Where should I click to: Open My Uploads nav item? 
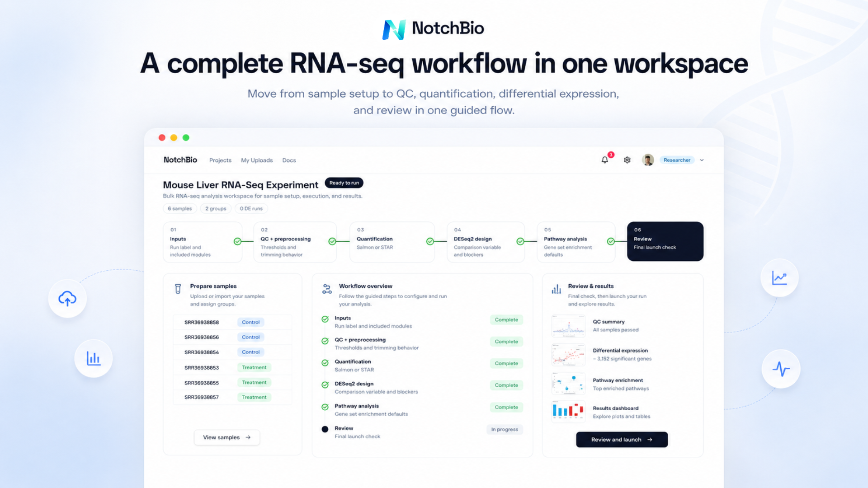point(257,160)
